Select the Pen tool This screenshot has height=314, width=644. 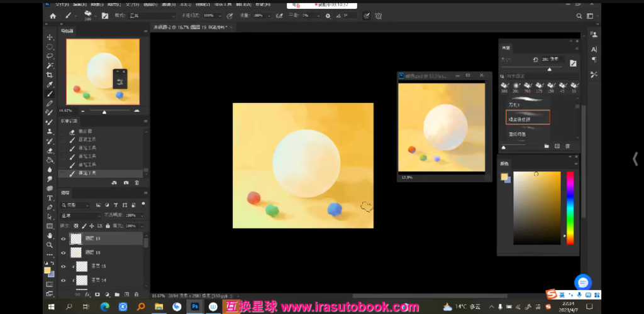(x=50, y=207)
